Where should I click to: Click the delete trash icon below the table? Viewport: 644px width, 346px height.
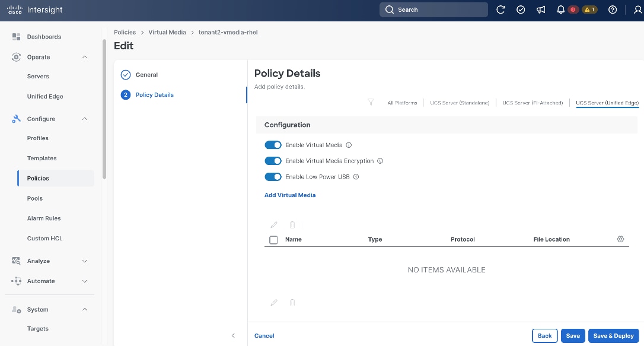292,303
